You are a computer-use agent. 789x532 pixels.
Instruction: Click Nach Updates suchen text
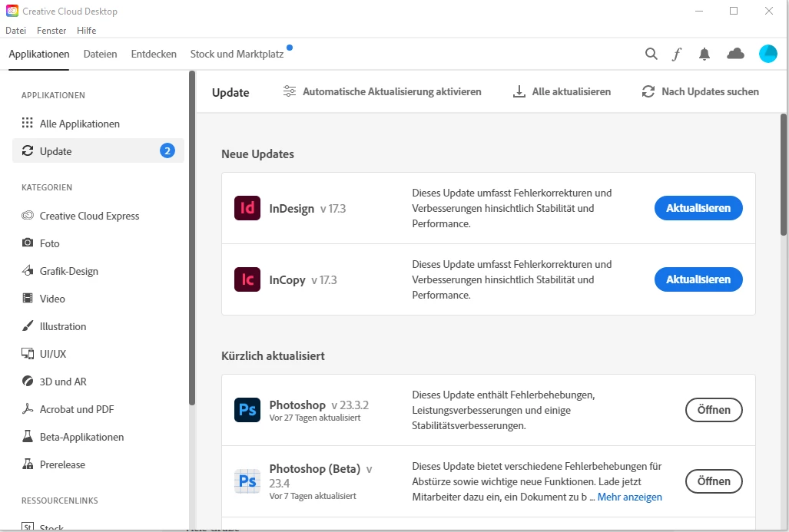click(x=710, y=91)
